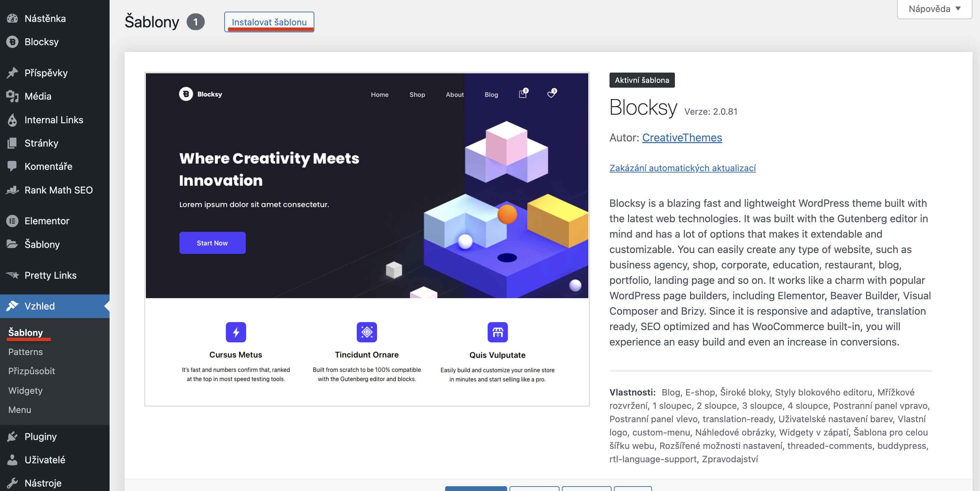Click the Quis Vulputate heading in preview
980x491 pixels.
click(497, 355)
